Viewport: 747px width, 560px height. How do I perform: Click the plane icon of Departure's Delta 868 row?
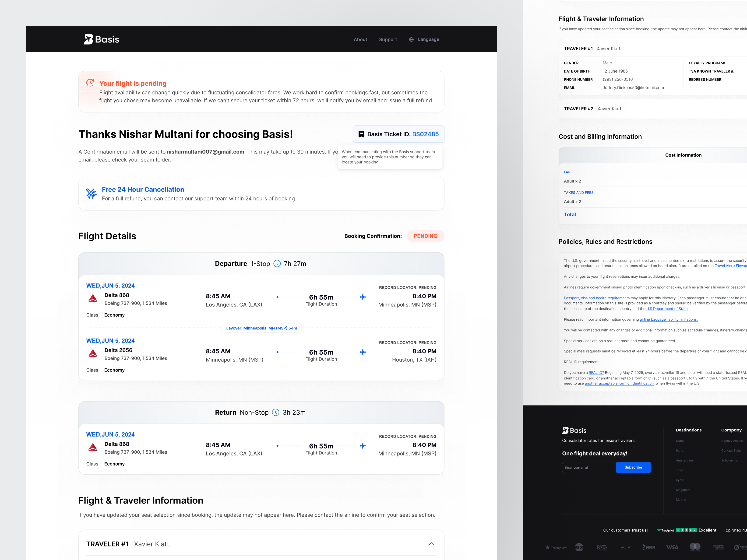coord(363,297)
